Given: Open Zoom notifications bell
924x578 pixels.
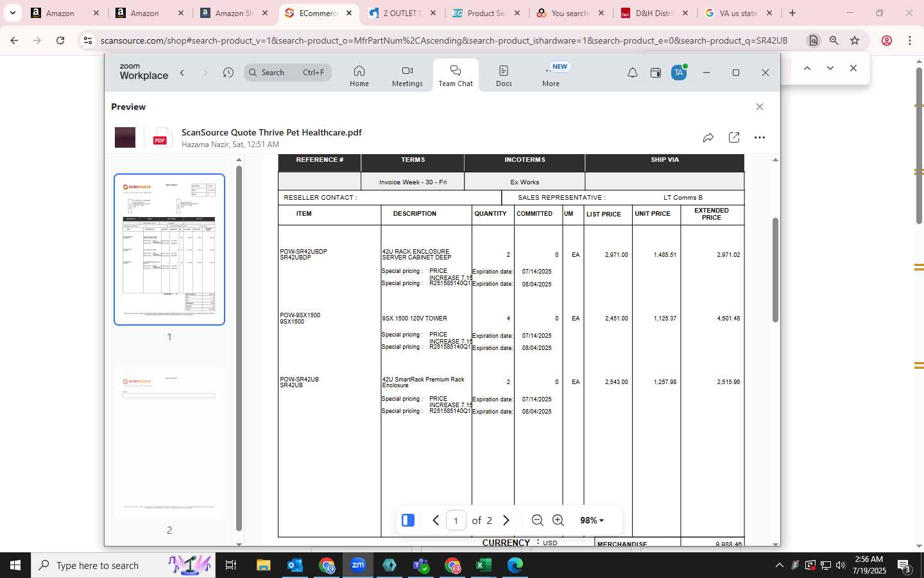Looking at the screenshot, I should coord(633,73).
